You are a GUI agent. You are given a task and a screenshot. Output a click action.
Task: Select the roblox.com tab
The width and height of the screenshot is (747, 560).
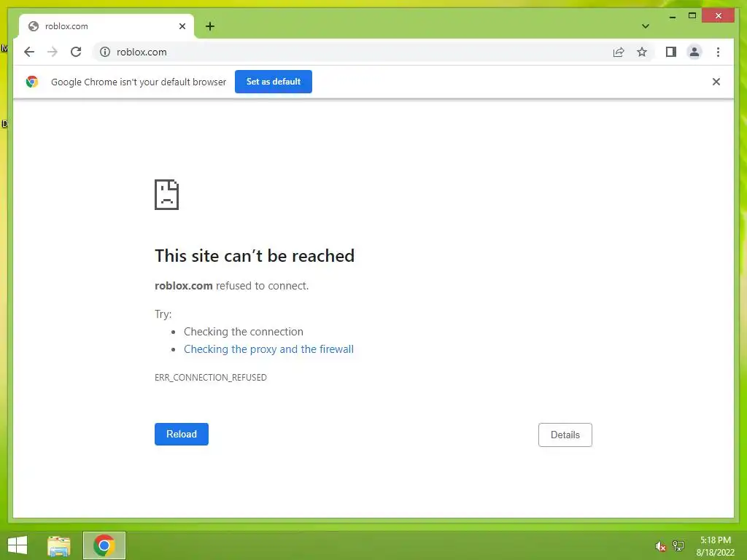[x=107, y=26]
